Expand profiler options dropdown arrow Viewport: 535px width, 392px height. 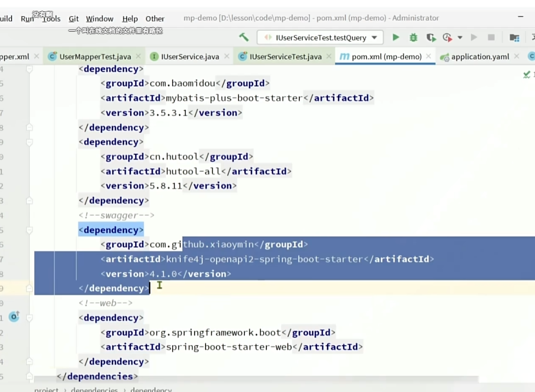click(460, 38)
